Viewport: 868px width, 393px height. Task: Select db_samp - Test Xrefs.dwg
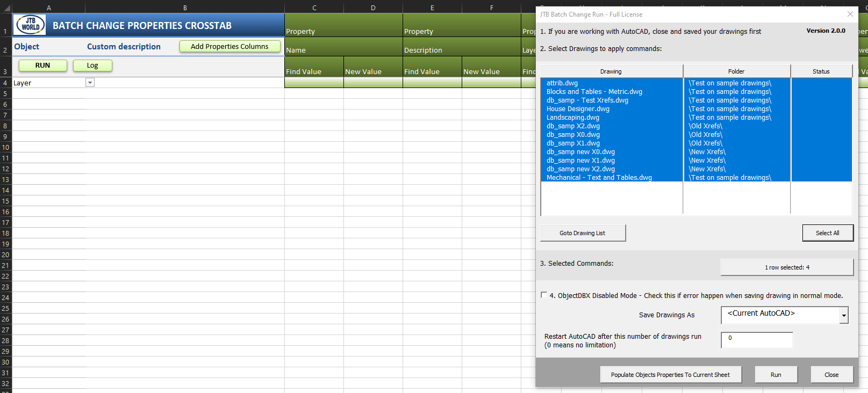tap(587, 100)
